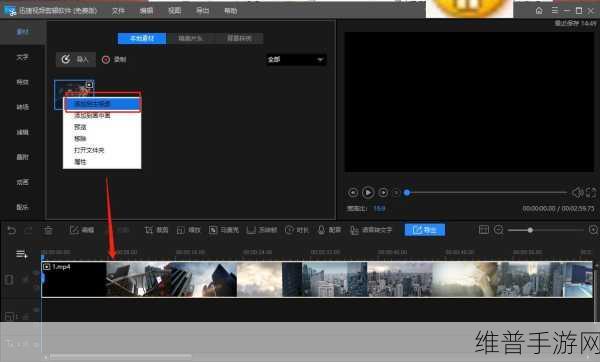The image size is (600, 362).
Task: Select the 素材 sidebar section
Action: tap(23, 32)
